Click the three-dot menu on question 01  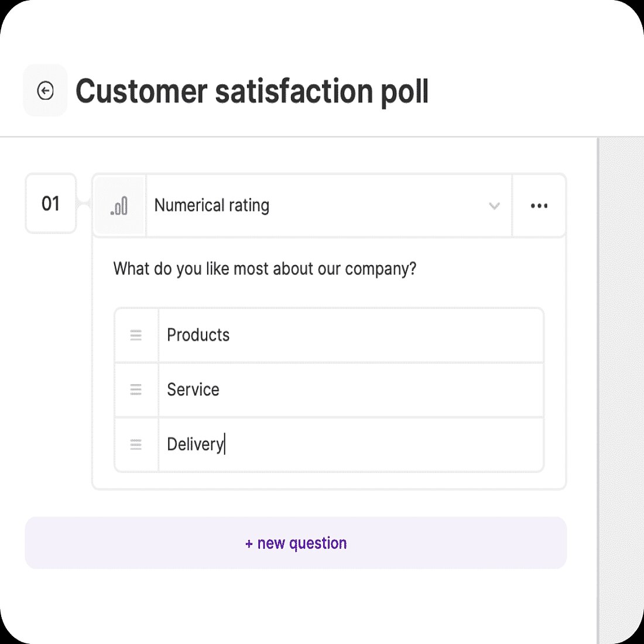(x=539, y=205)
